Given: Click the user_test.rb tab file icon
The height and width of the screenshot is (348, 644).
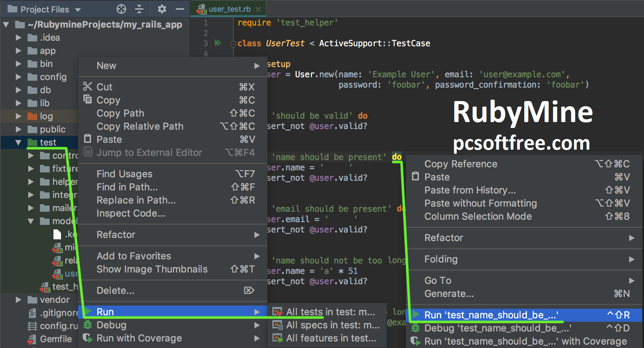Looking at the screenshot, I should (201, 9).
